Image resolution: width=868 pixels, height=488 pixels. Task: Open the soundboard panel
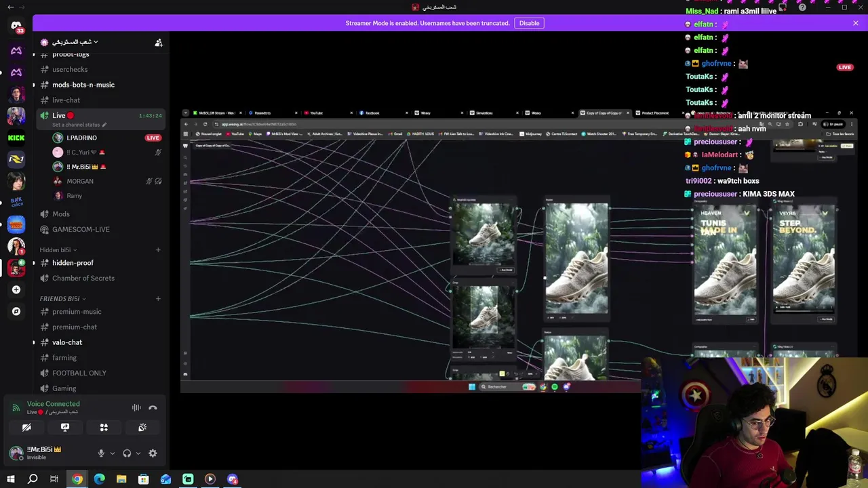[142, 428]
